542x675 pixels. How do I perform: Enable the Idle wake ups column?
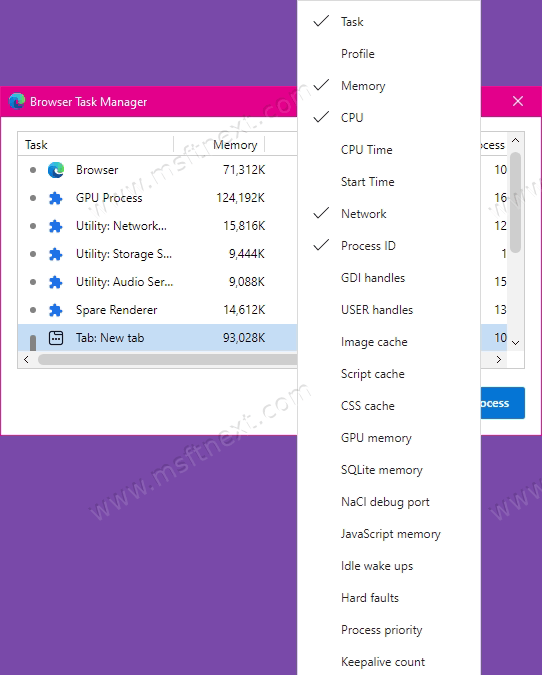(389, 566)
